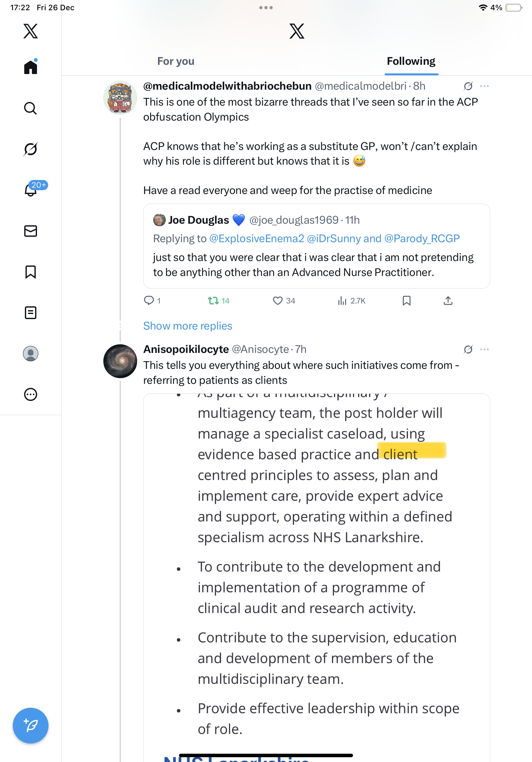Share the medicalmodelwithabriochebun post

click(448, 301)
